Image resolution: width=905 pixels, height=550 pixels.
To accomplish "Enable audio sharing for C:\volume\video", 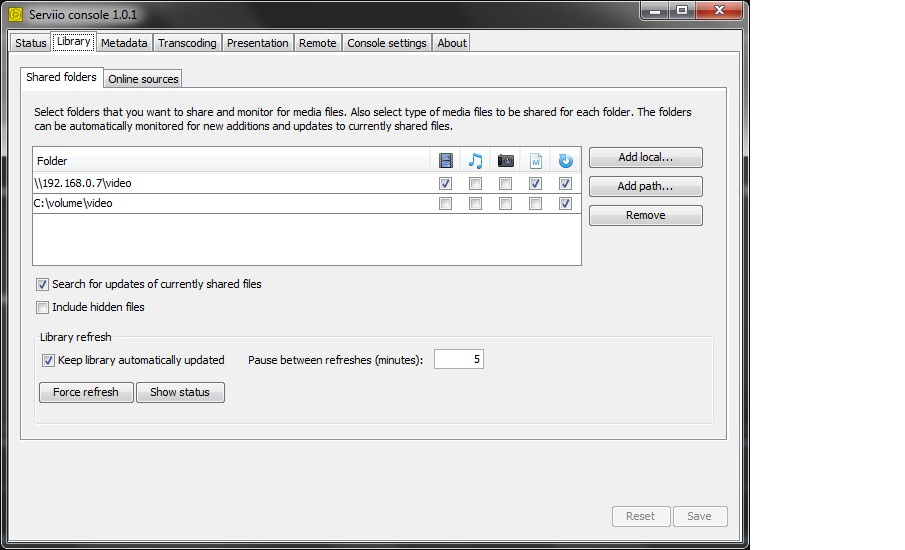I will pyautogui.click(x=475, y=204).
